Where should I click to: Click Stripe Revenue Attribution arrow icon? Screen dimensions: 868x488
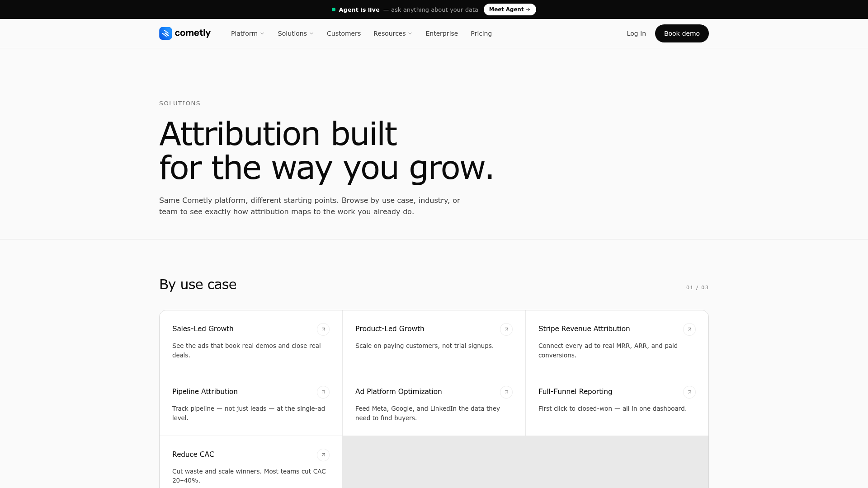pos(689,329)
